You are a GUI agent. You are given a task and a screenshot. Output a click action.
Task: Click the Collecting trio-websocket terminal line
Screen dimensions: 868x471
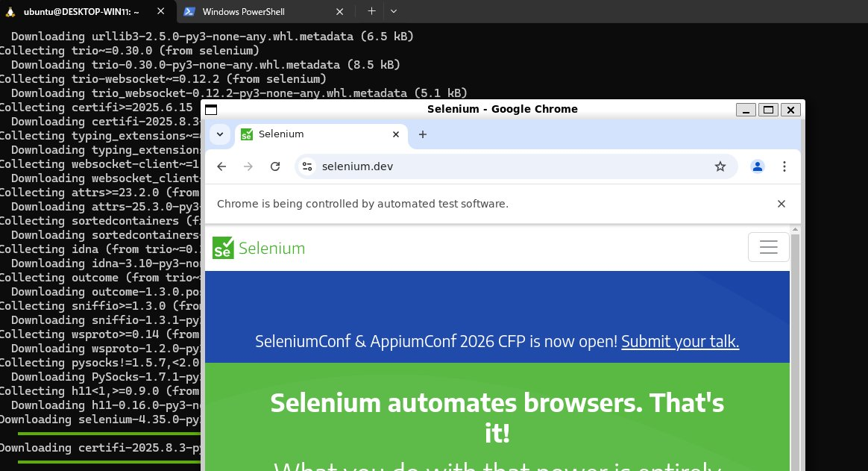(x=163, y=79)
